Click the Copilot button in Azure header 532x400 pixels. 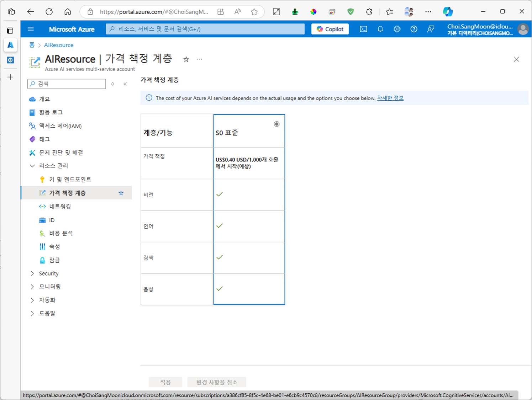[330, 29]
